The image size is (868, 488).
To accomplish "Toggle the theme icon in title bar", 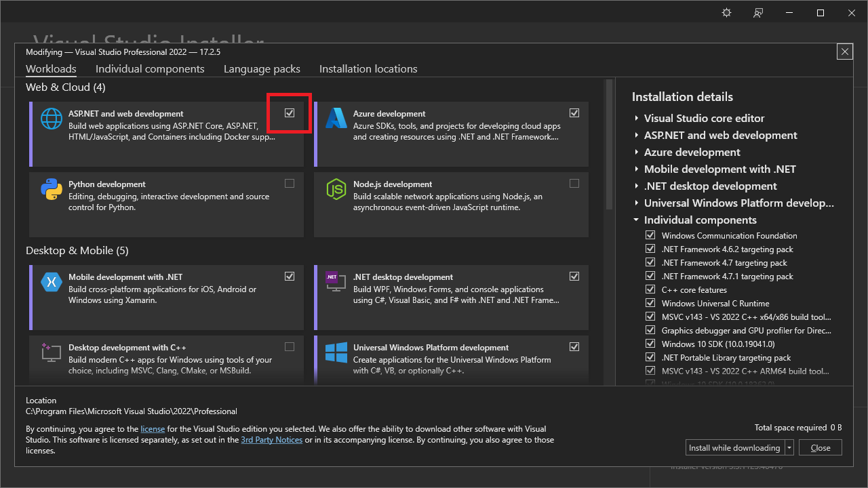I will [x=727, y=13].
